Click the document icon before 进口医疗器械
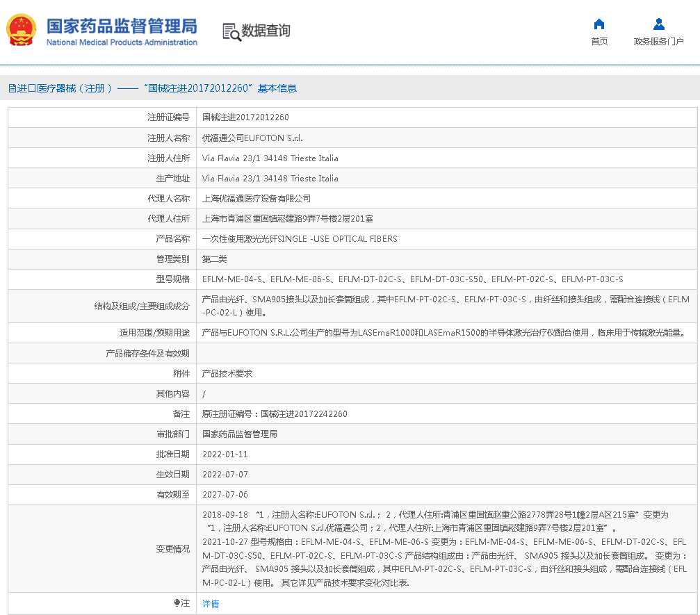 [x=12, y=88]
